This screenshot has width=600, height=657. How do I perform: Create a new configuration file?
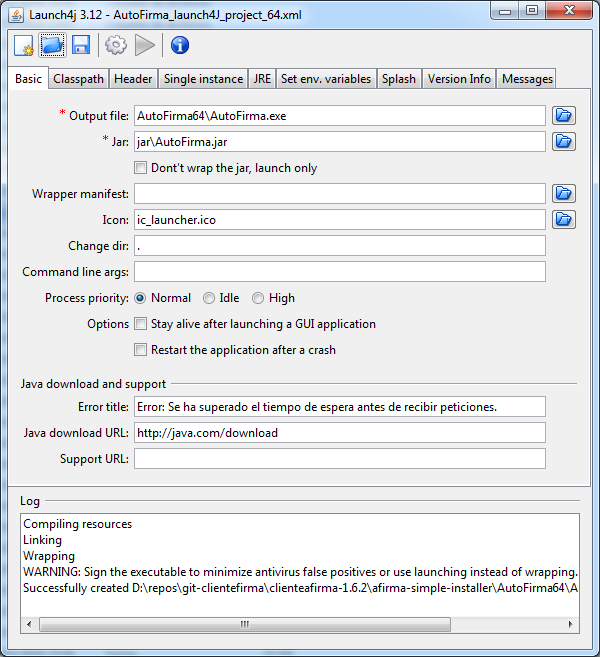(23, 45)
